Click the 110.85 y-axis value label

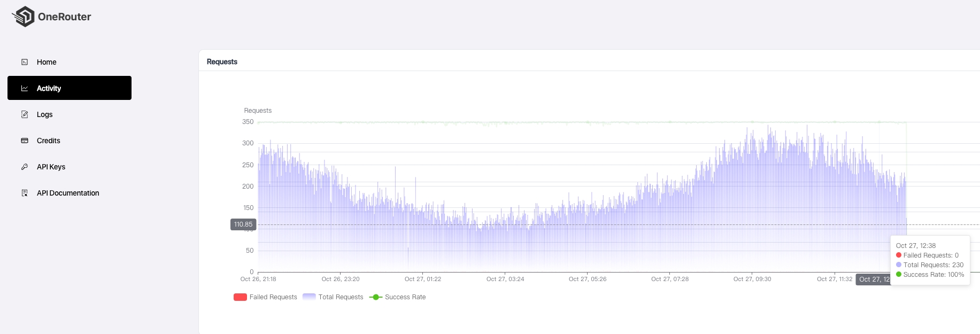[243, 224]
